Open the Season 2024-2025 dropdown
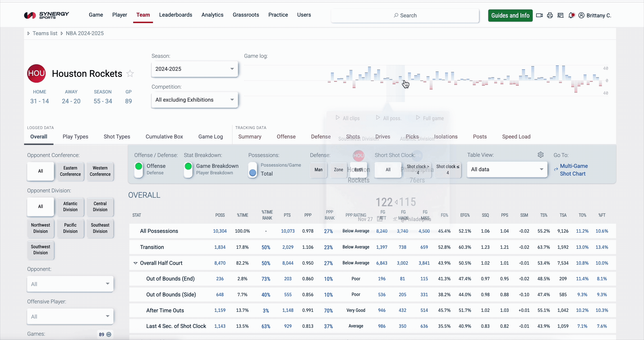This screenshot has width=644, height=340. 195,69
